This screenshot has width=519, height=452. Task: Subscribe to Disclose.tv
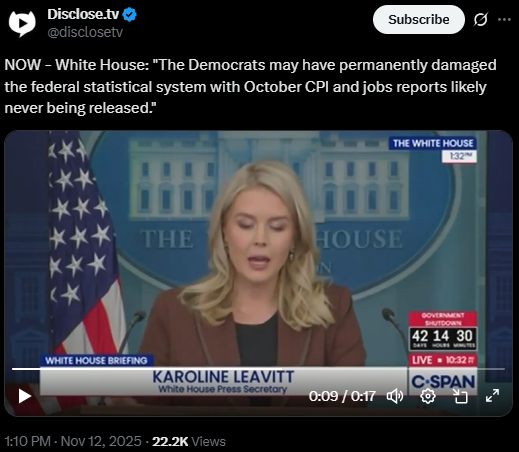(x=419, y=20)
